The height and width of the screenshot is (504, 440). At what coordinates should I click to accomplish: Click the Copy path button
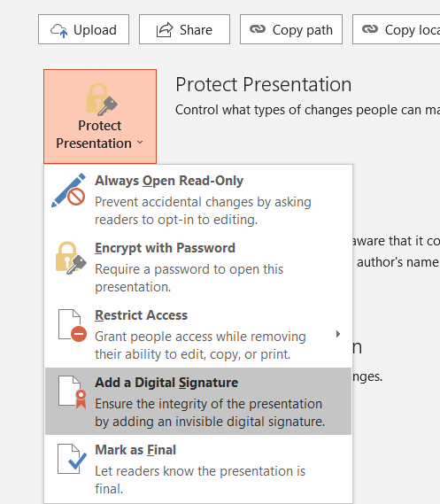click(x=291, y=29)
